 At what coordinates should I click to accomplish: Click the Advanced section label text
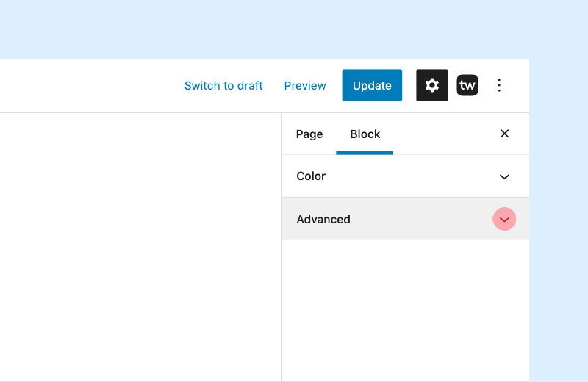click(323, 220)
